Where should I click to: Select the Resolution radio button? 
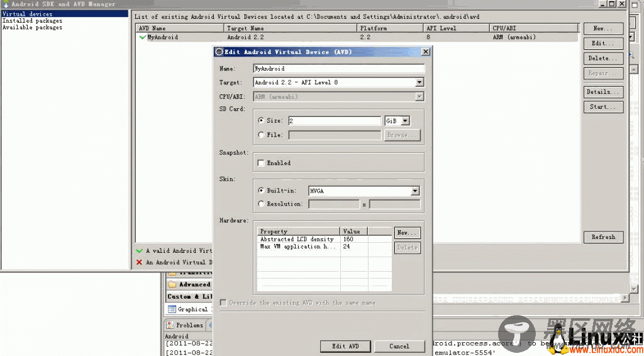261,204
